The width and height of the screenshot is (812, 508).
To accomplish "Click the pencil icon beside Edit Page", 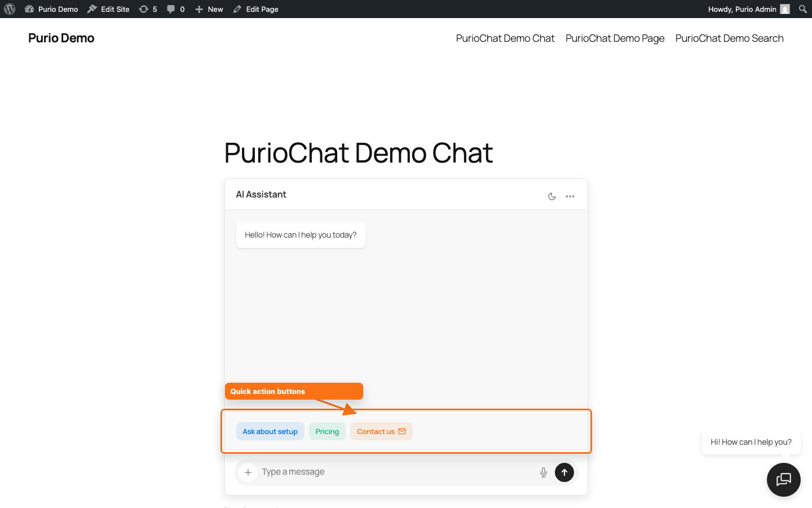I will tap(237, 9).
